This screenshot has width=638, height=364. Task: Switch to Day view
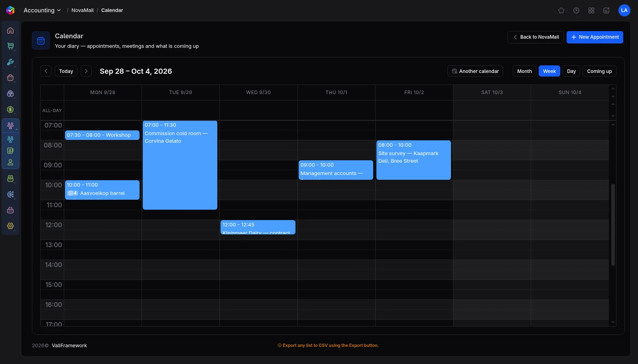pos(571,71)
